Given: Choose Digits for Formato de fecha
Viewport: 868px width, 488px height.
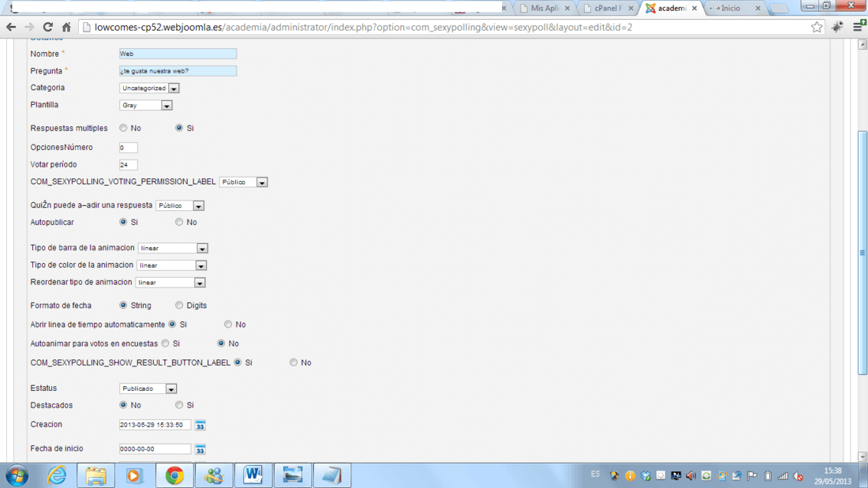Looking at the screenshot, I should (179, 306).
